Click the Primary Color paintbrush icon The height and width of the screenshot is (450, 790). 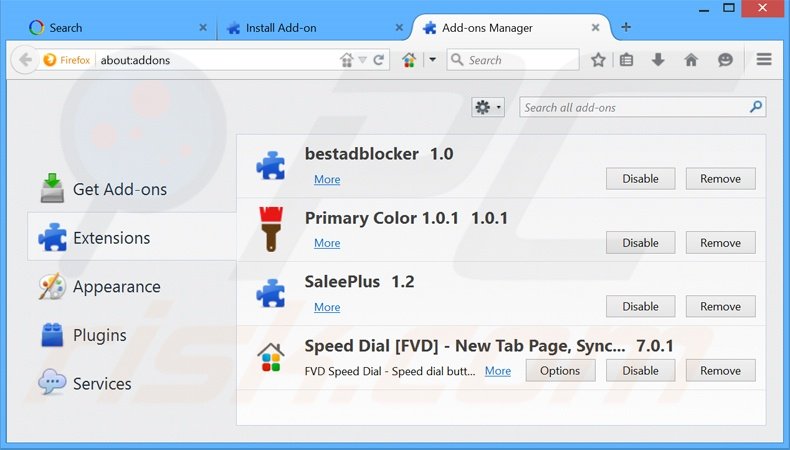point(271,229)
